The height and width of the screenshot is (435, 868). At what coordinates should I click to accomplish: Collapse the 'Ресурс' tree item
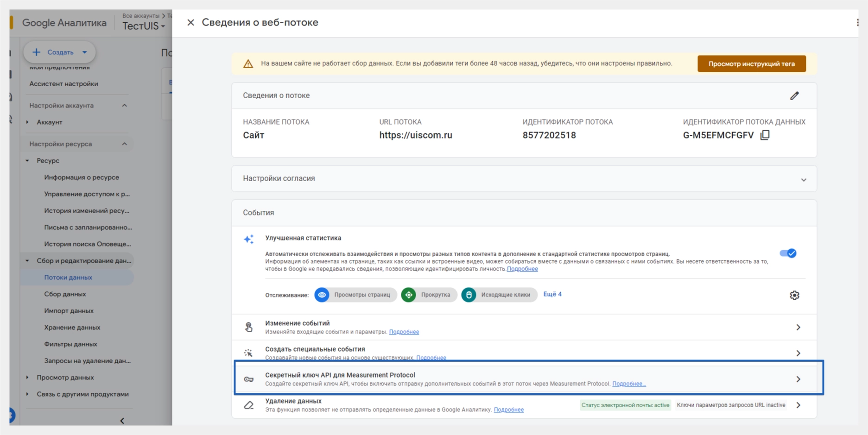27,161
